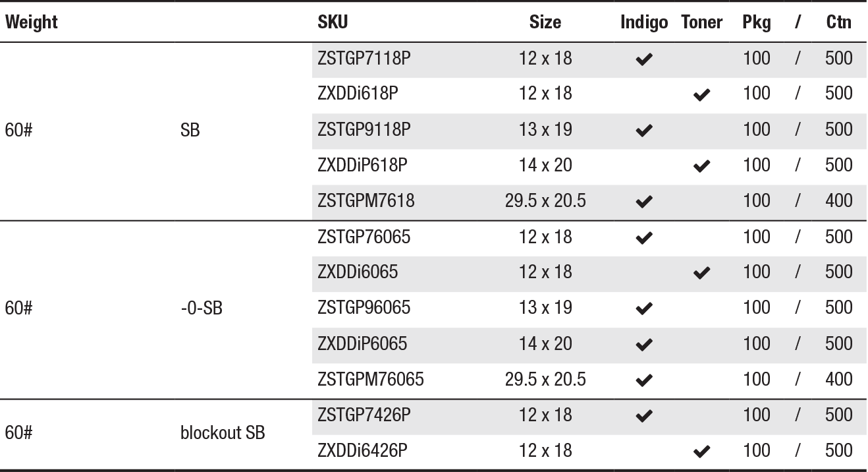Click the Indigo checkmark for ZSTGP9118P
Image resolution: width=868 pixels, height=472 pixels.
pos(645,131)
